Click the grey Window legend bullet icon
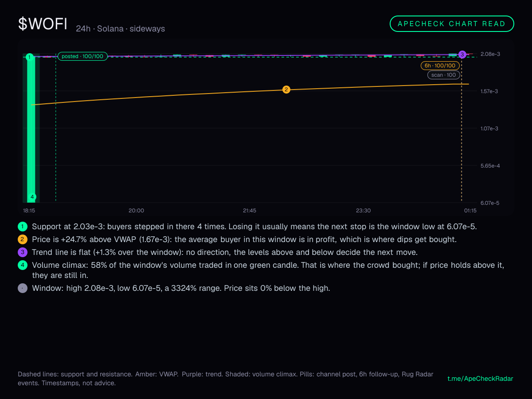532x399 pixels. tap(23, 288)
